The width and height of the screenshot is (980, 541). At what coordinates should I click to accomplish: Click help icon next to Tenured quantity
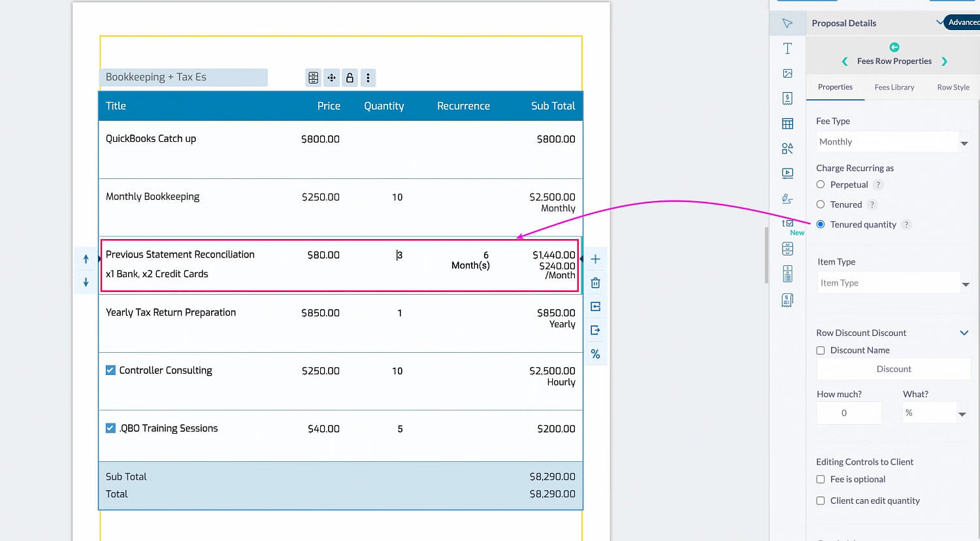[x=906, y=225]
